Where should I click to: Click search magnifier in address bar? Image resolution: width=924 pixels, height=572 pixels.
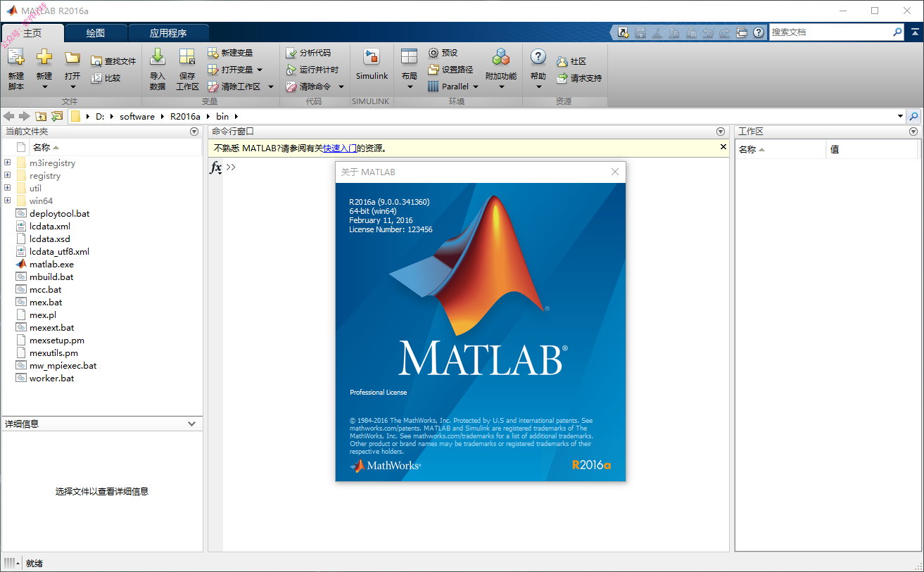(x=913, y=116)
